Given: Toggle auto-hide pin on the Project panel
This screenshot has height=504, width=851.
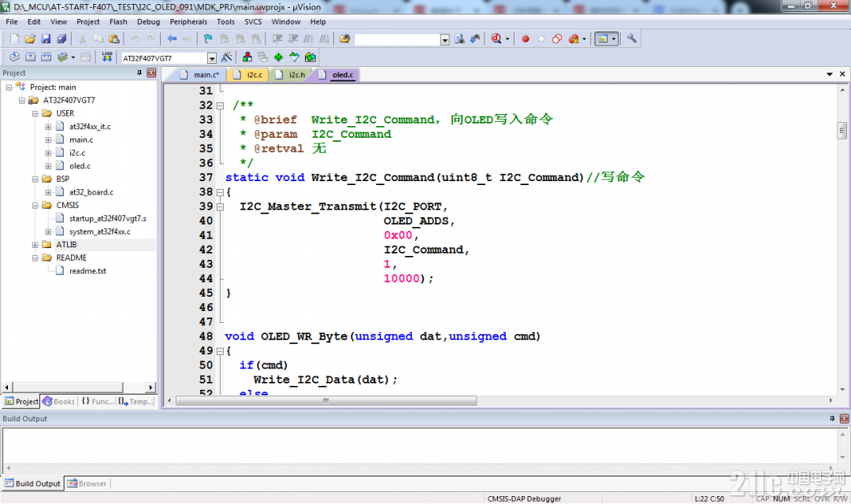Looking at the screenshot, I should pos(139,72).
